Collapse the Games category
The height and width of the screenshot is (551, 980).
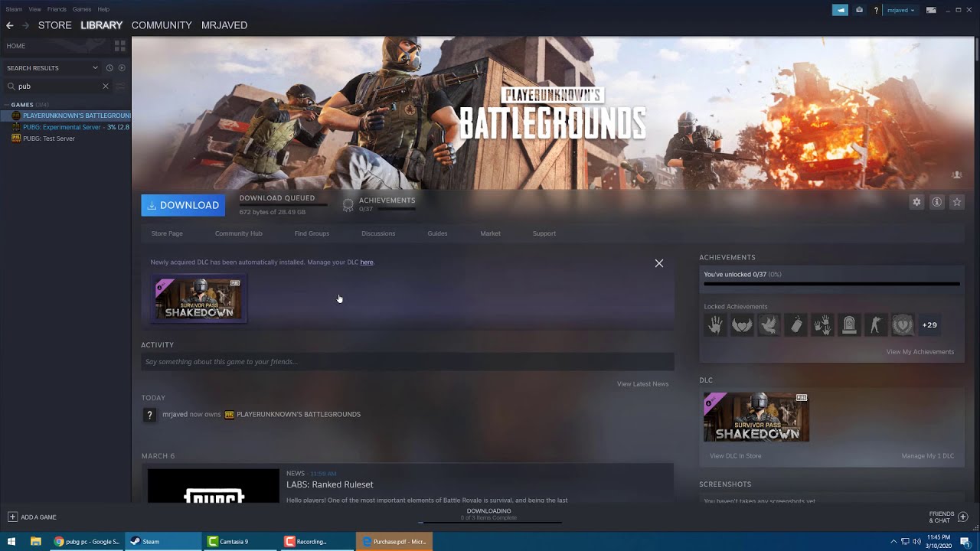pyautogui.click(x=6, y=105)
